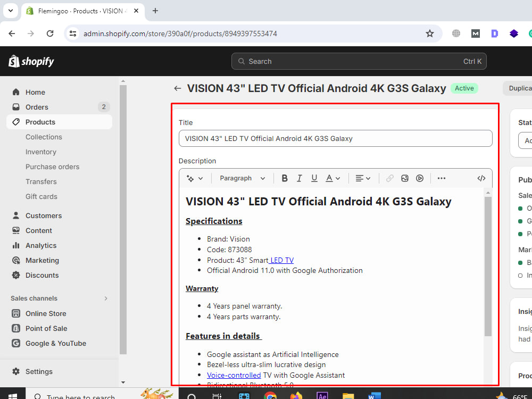Click the Warranty heading in description
This screenshot has height=399, width=532.
point(202,288)
